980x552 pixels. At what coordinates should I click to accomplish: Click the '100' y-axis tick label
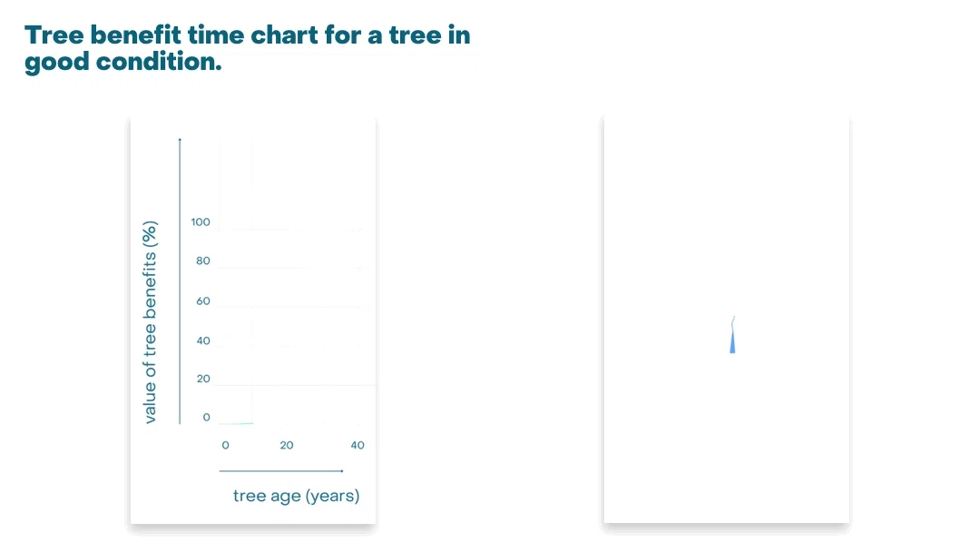[x=201, y=222]
